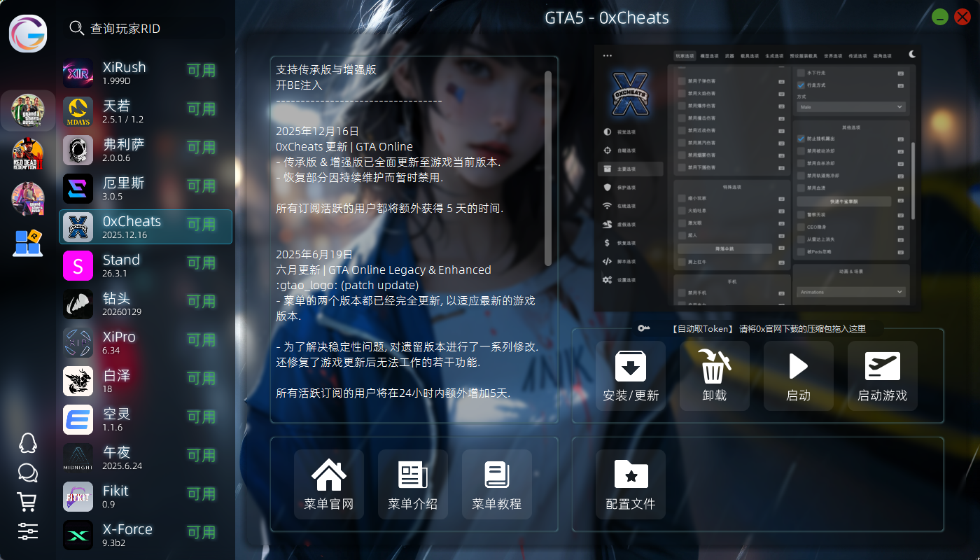Click the 0xCheats menu preview screenshot
The image size is (980, 560).
(x=757, y=178)
